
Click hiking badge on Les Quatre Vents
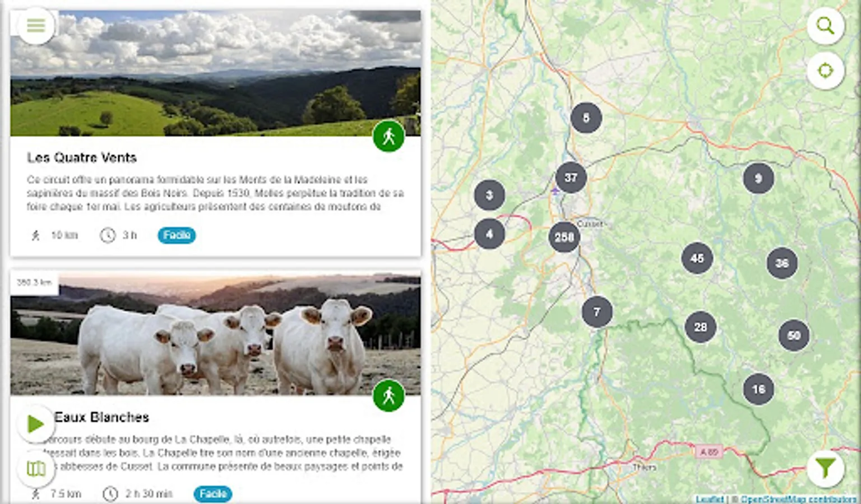tap(388, 136)
